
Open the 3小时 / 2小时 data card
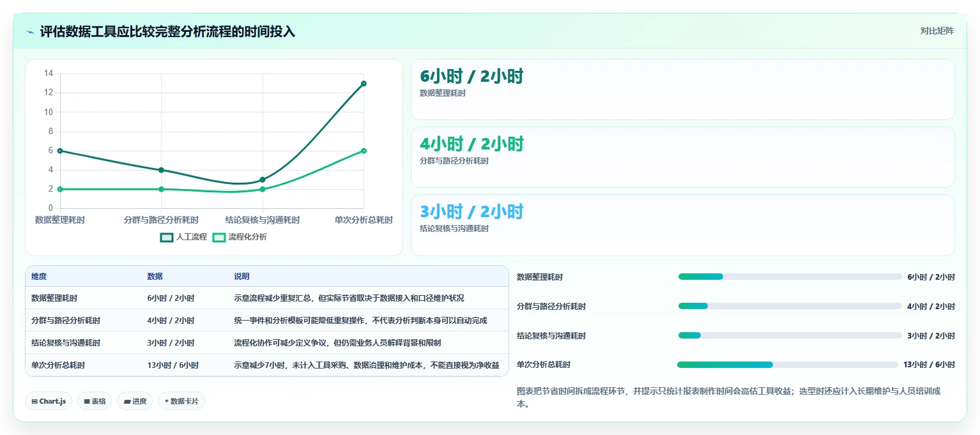coord(682,225)
